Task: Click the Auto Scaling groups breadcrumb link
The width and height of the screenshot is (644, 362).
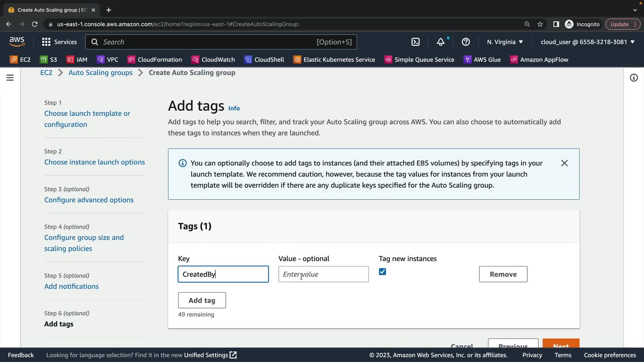Action: [100, 73]
